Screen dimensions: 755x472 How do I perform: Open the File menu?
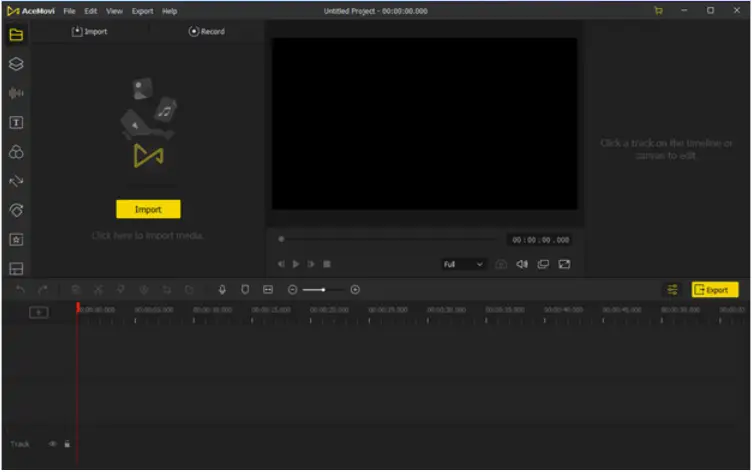click(x=69, y=11)
